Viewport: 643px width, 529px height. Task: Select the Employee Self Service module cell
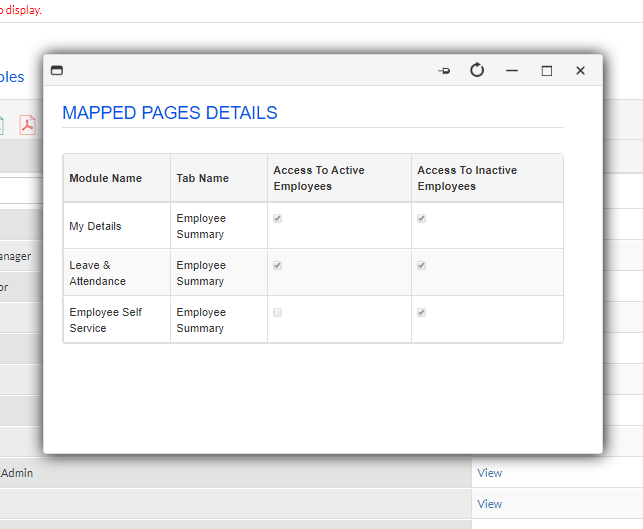click(117, 320)
